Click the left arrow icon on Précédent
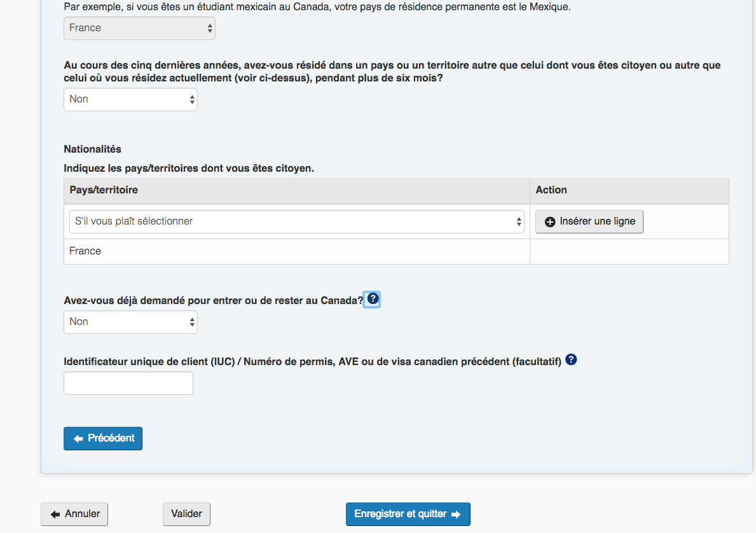Image resolution: width=756 pixels, height=533 pixels. pos(78,439)
